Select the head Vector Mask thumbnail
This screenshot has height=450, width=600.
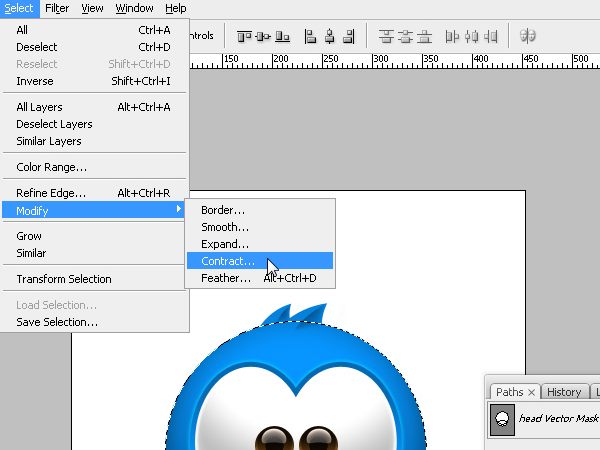click(502, 420)
